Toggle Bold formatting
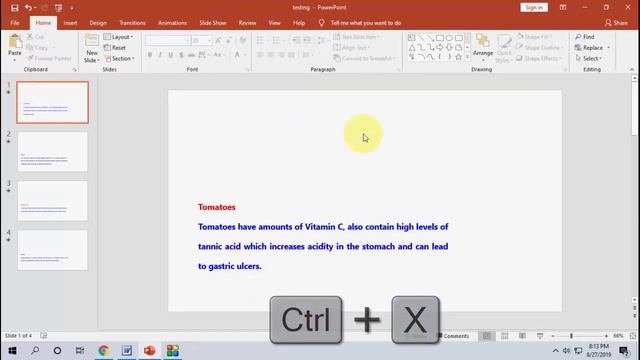This screenshot has width=640, height=360. point(150,55)
